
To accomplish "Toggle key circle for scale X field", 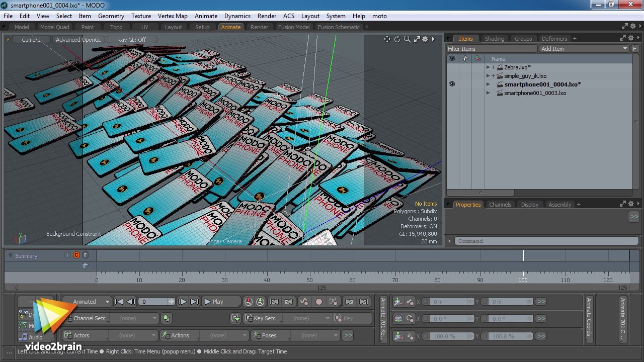I will point(427,336).
